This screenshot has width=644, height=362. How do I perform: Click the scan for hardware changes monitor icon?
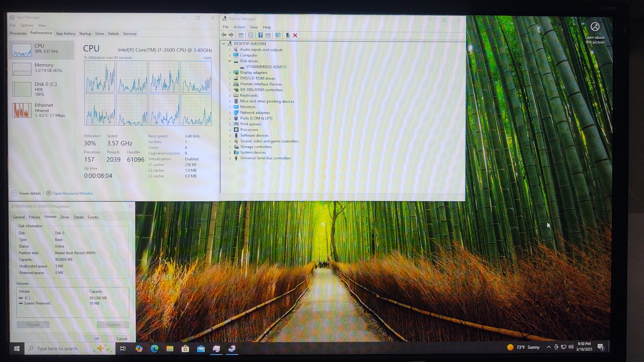click(x=278, y=35)
